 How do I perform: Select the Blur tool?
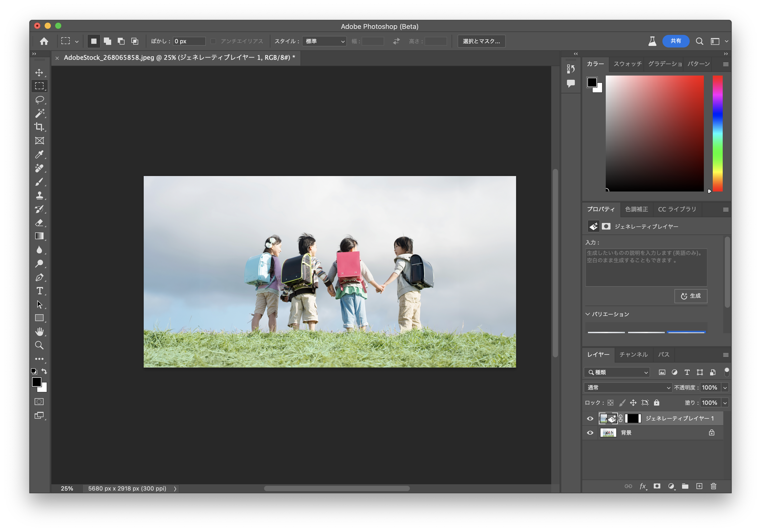(x=39, y=249)
